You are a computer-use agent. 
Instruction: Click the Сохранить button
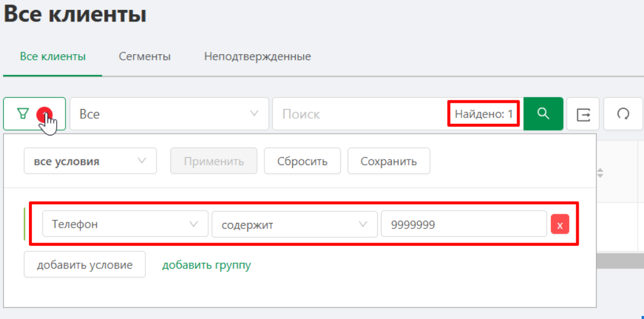tap(389, 161)
